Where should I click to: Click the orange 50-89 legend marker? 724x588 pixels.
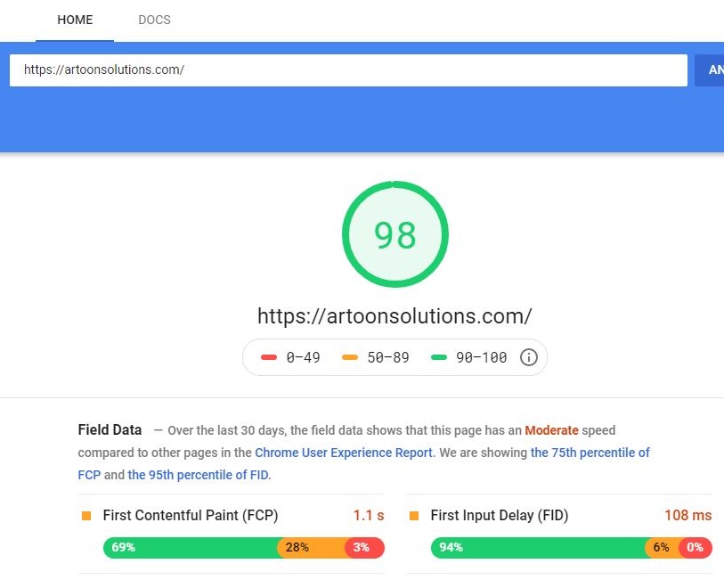350,357
